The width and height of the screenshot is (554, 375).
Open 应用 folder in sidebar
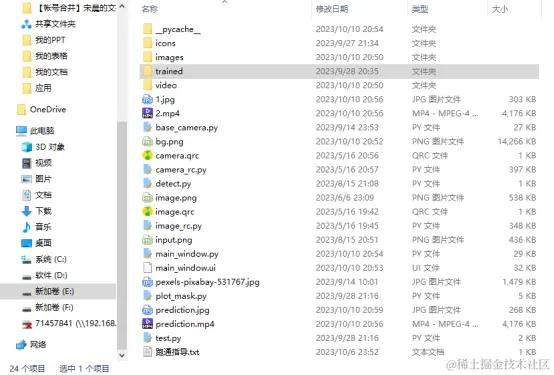point(43,88)
